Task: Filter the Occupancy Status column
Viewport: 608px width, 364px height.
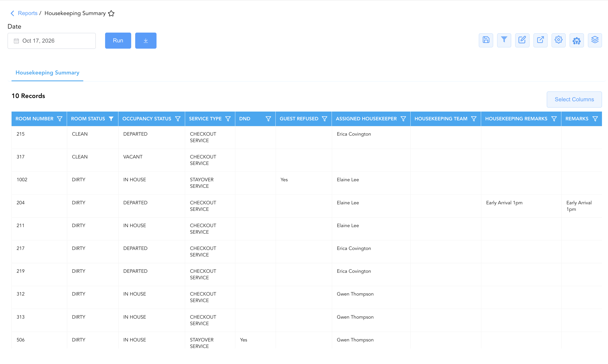Action: pyautogui.click(x=178, y=119)
